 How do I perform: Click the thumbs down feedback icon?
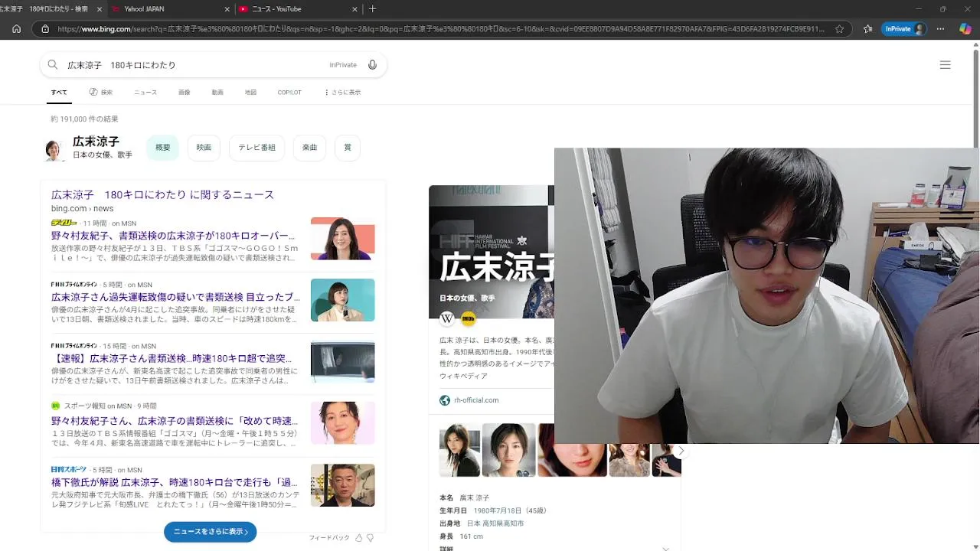(371, 538)
